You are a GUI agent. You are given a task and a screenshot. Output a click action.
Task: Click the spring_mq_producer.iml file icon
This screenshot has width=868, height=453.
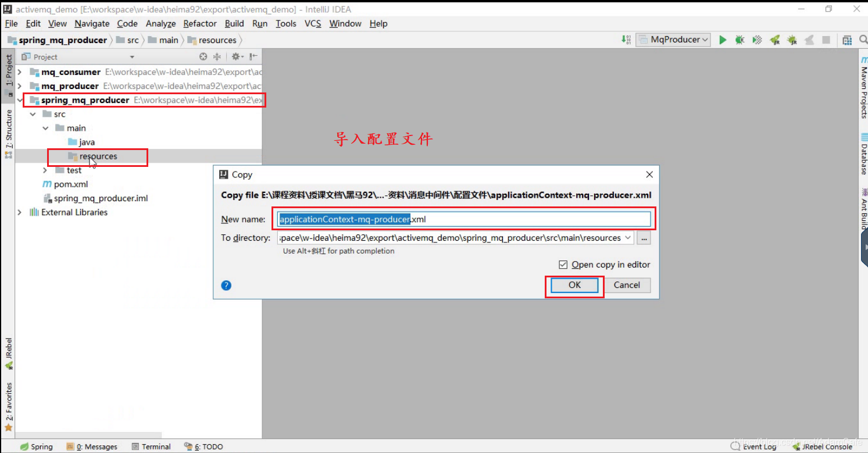click(48, 198)
